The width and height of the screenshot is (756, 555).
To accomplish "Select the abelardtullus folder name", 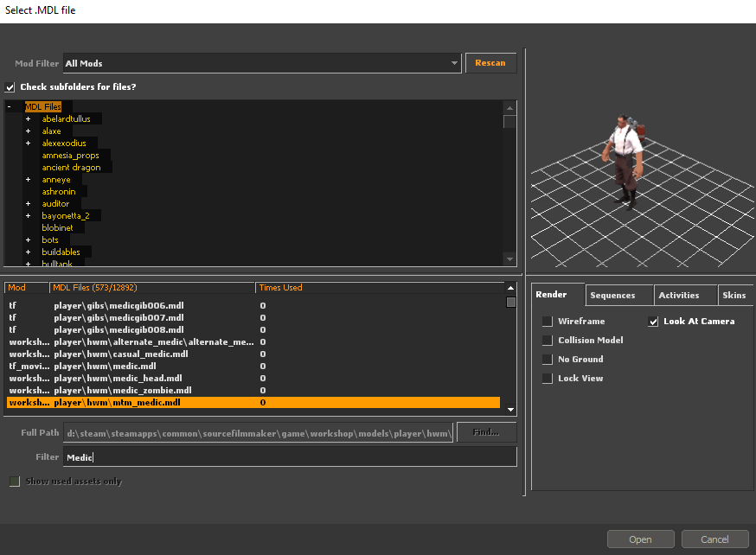I will tap(66, 118).
